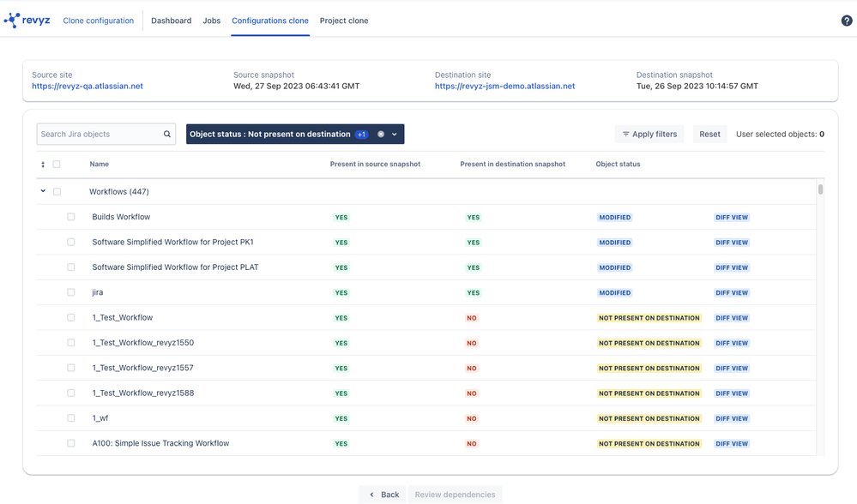Open the help question mark icon
Screen dimensions: 857x504
tap(846, 21)
